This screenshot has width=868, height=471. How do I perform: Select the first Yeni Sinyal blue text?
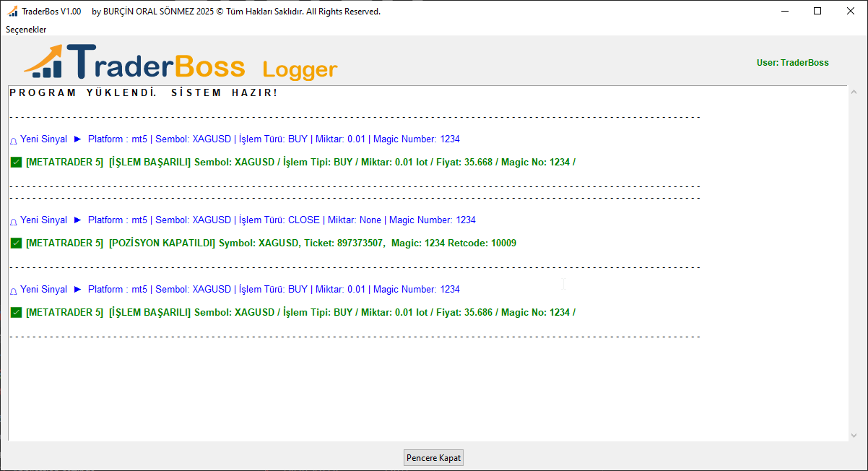[43, 139]
